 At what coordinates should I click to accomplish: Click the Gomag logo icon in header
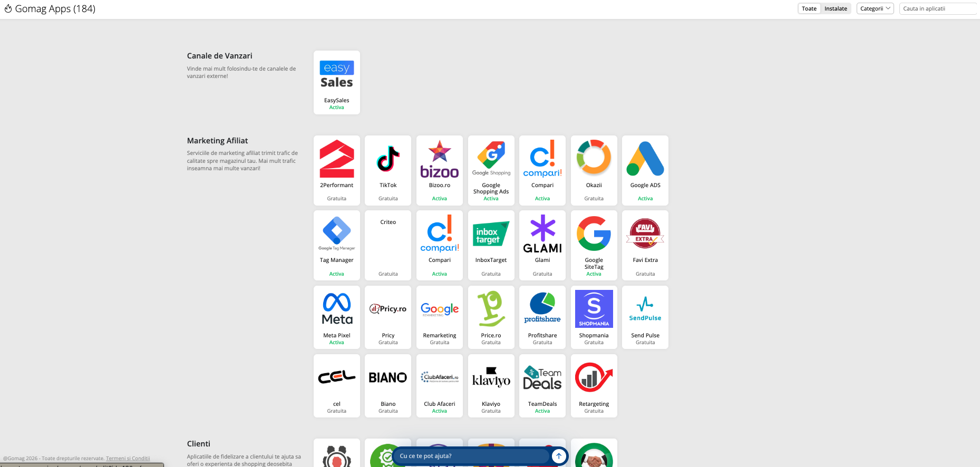click(8, 8)
